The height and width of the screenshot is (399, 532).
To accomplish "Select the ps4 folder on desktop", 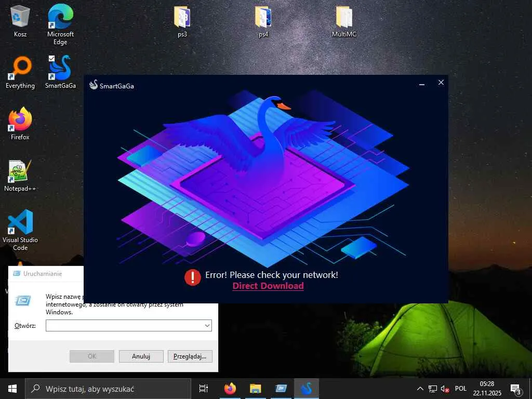I will click(x=263, y=21).
